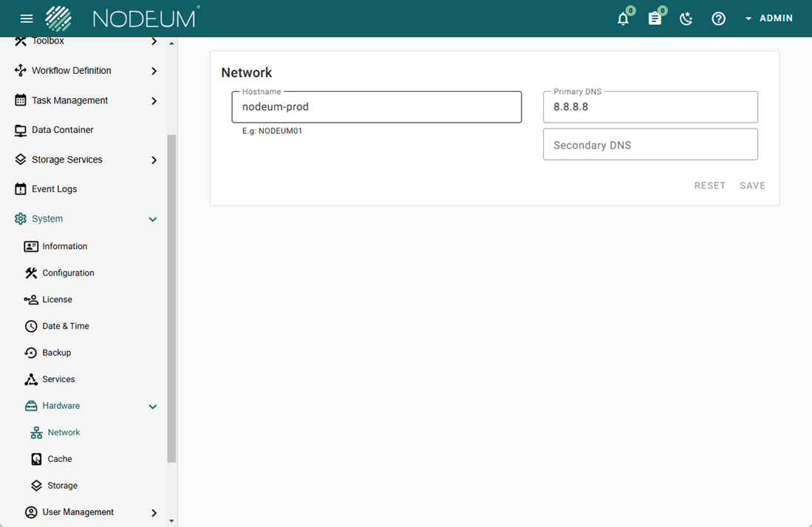The image size is (812, 527).
Task: Click the hamburger menu icon
Action: 27,19
